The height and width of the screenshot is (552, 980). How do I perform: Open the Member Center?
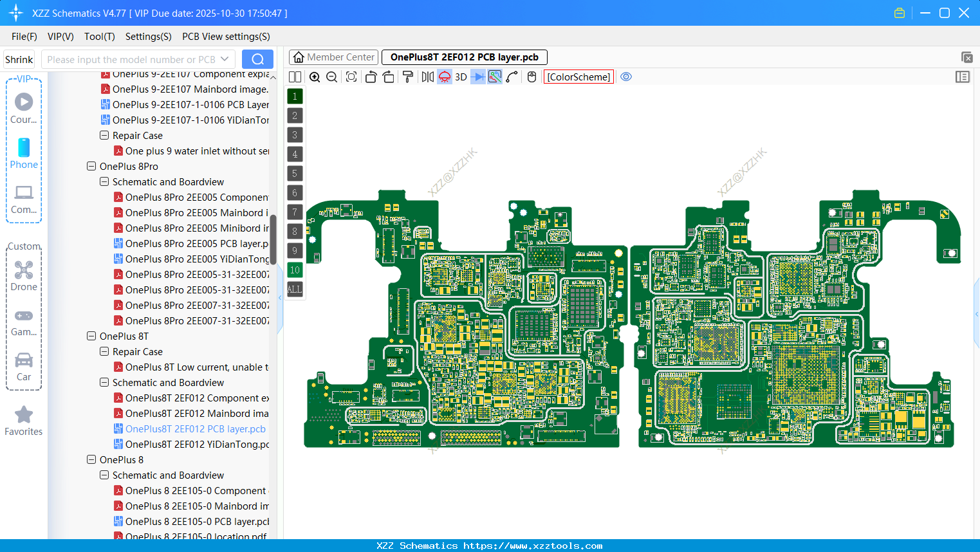(x=333, y=57)
